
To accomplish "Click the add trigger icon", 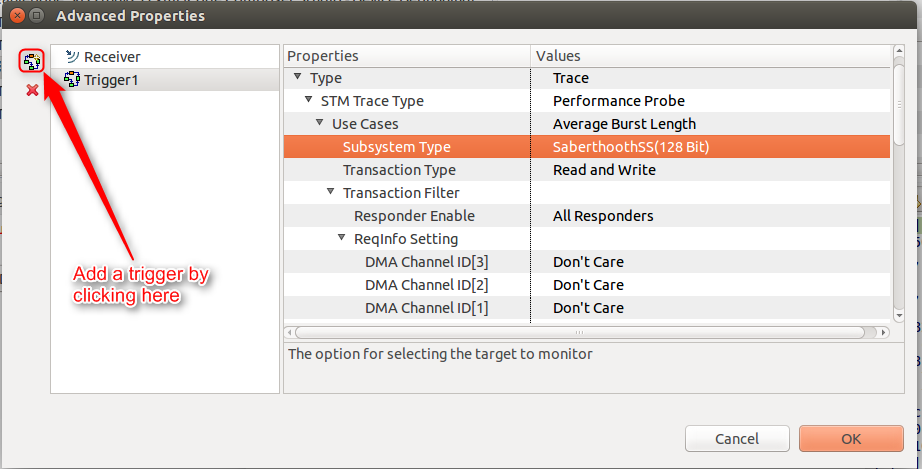I will tap(32, 61).
